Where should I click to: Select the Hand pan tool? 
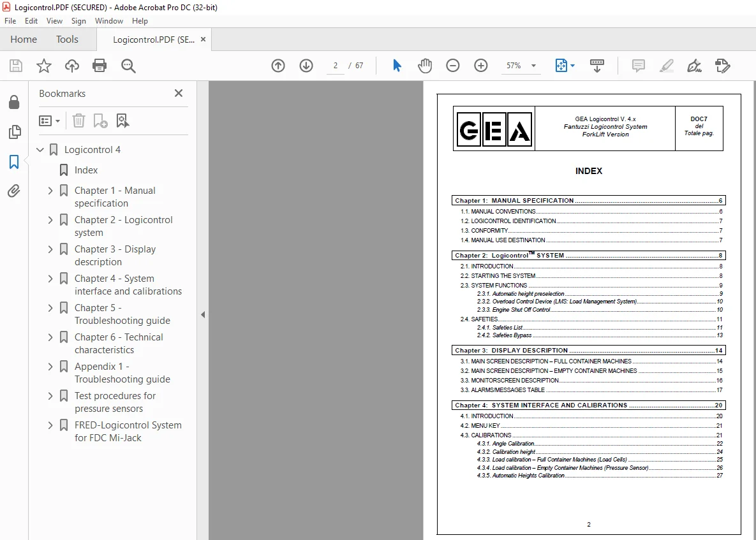coord(425,66)
